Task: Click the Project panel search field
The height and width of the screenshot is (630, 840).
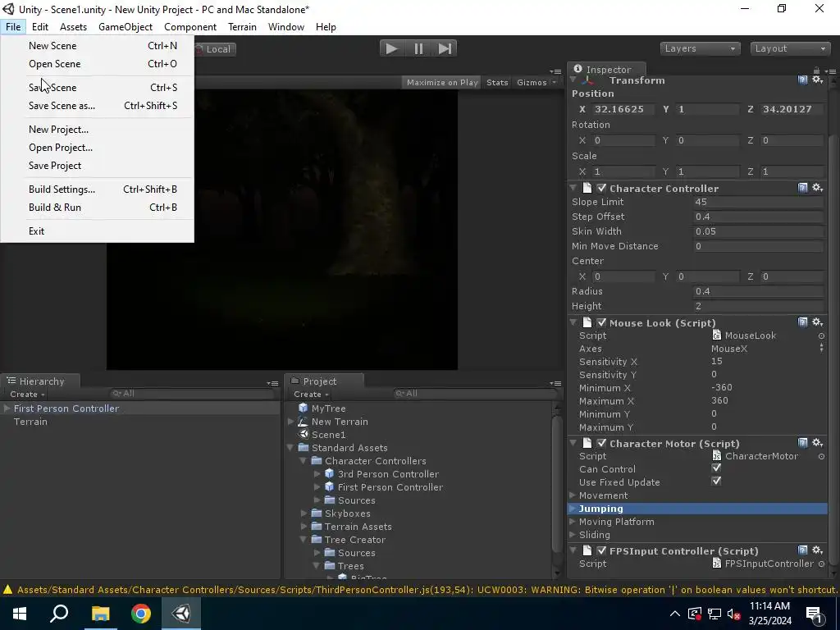Action: (x=474, y=394)
